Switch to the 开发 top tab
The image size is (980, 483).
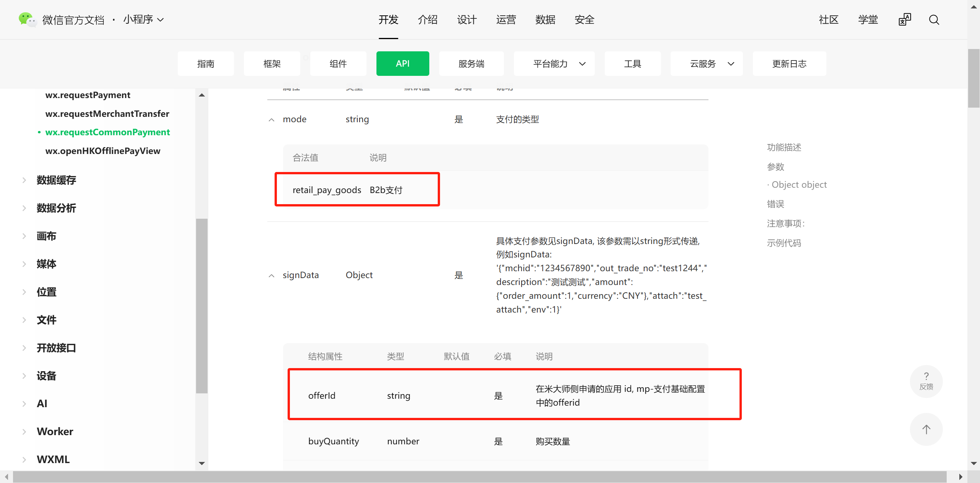point(388,20)
